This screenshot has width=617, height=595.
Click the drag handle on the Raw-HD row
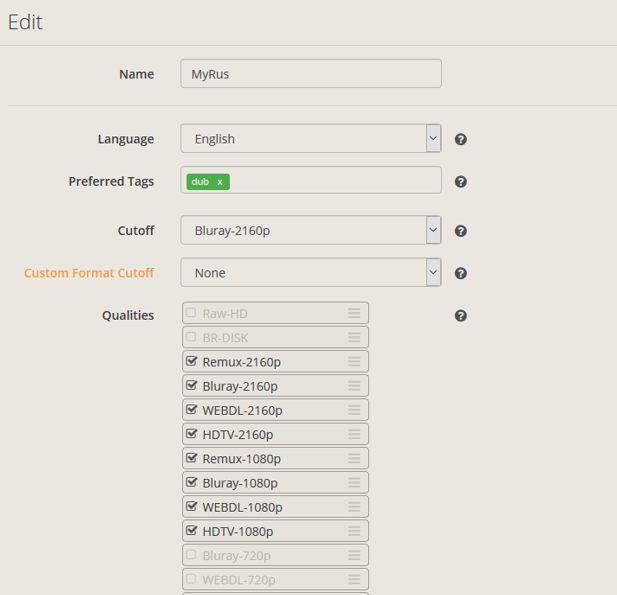point(354,313)
